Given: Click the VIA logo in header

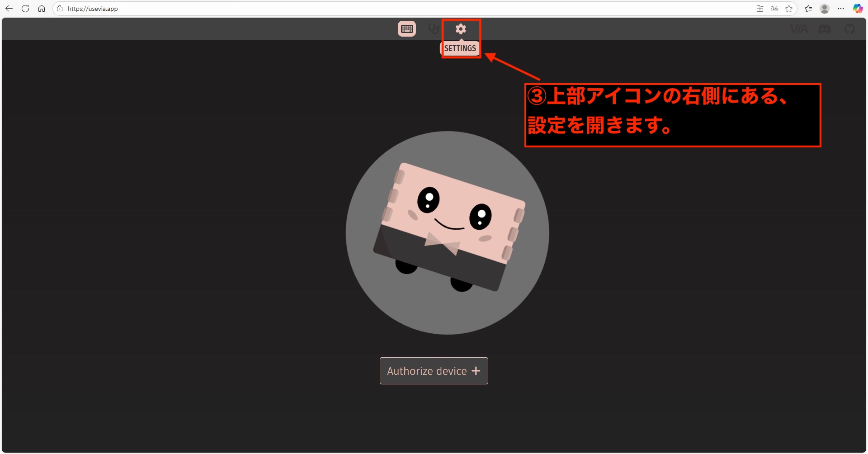Looking at the screenshot, I should [x=799, y=29].
